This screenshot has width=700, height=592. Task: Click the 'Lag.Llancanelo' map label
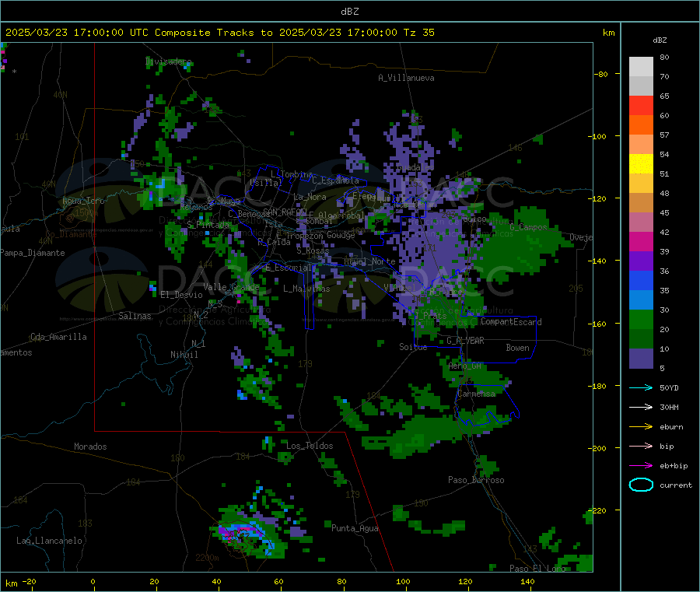49,541
